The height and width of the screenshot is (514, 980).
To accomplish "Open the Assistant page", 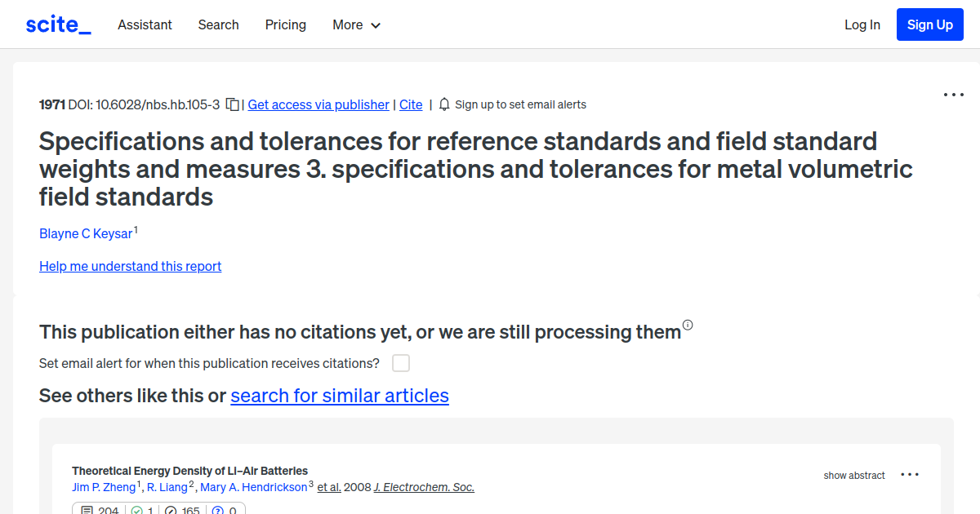I will (145, 24).
